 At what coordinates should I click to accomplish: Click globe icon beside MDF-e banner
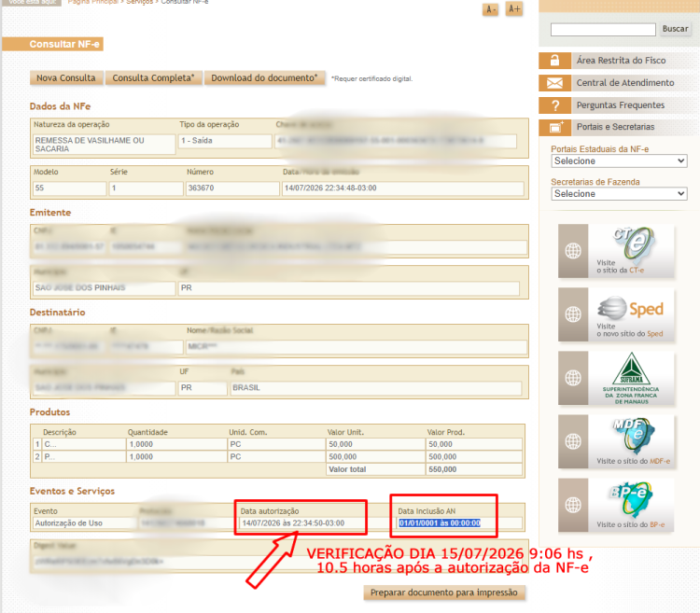573,441
